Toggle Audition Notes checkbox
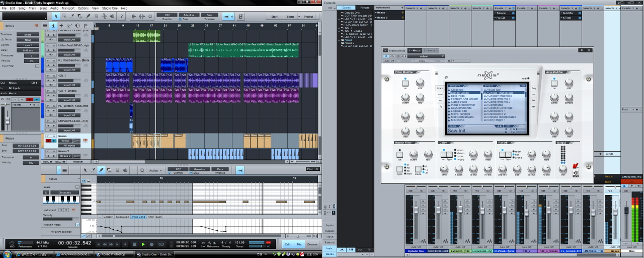 (77, 224)
